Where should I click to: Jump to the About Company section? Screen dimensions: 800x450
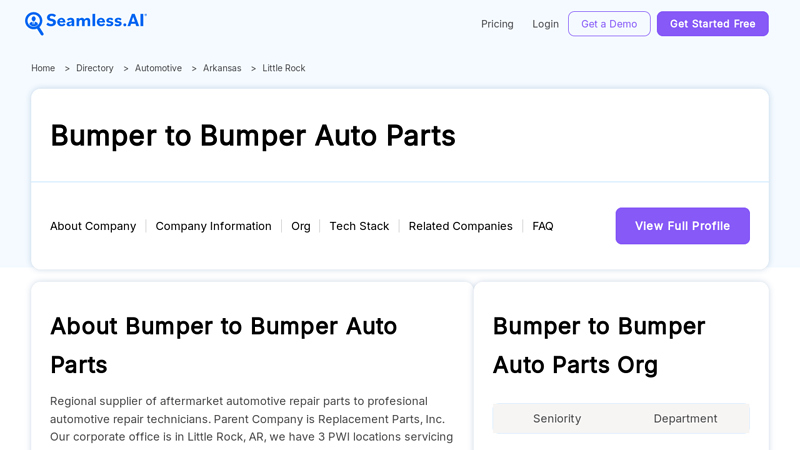pos(93,226)
